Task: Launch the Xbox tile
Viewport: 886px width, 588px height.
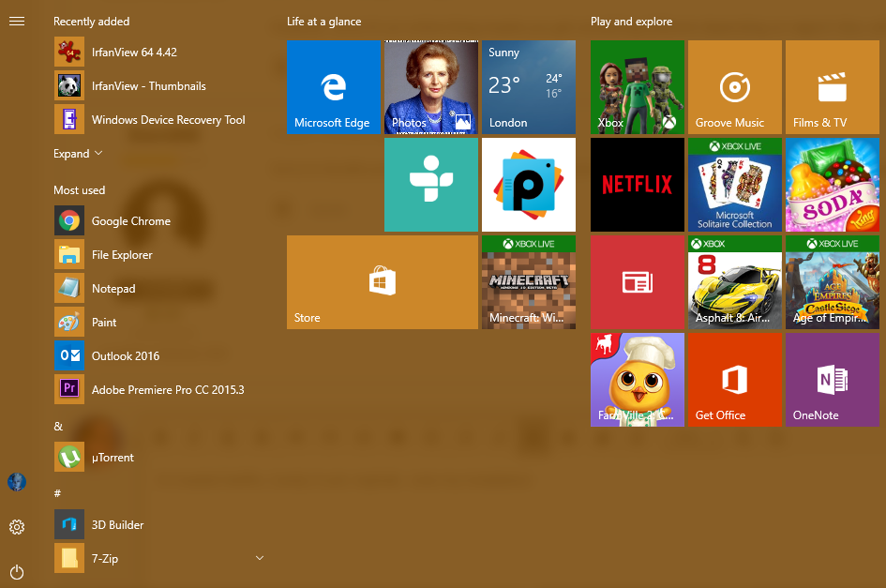Action: [637, 87]
